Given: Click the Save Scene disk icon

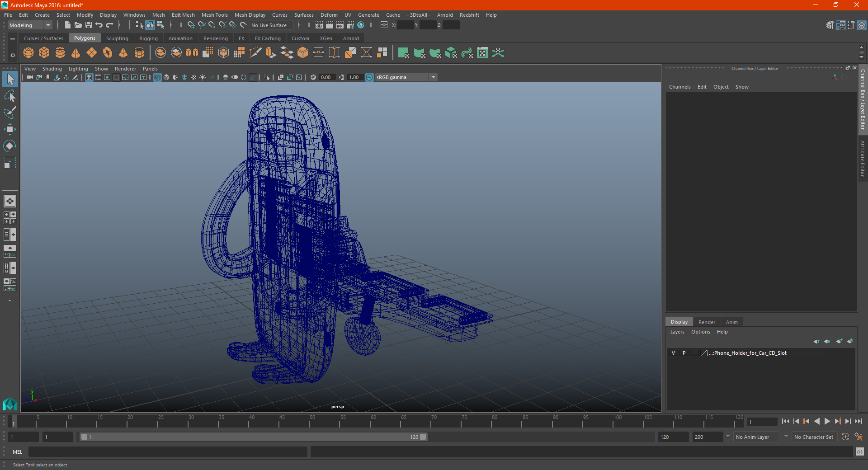Looking at the screenshot, I should (89, 25).
